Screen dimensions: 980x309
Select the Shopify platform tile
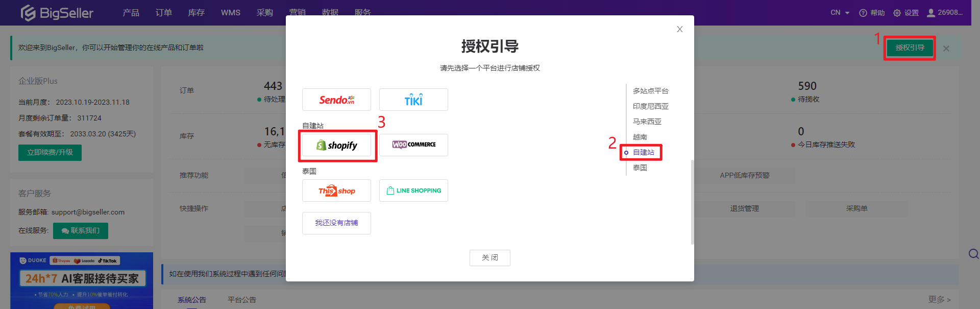click(336, 145)
